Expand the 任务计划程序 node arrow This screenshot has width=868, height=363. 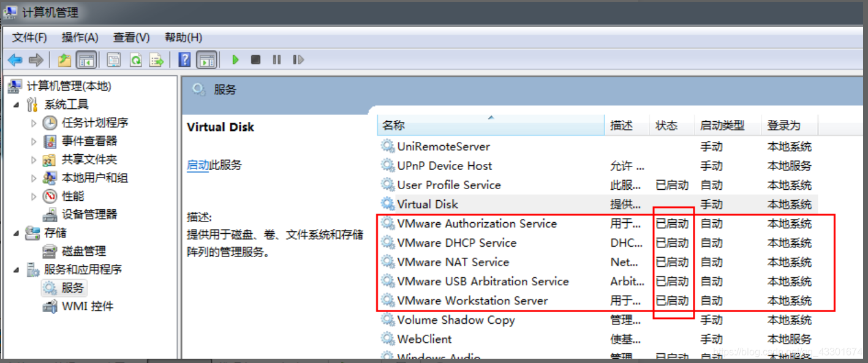click(34, 123)
